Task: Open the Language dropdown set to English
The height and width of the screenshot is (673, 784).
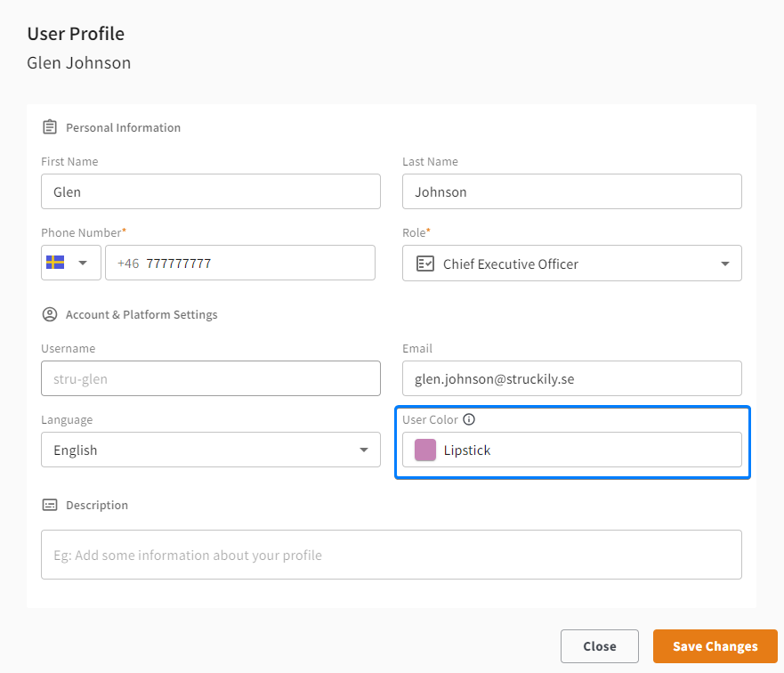Action: (x=211, y=450)
